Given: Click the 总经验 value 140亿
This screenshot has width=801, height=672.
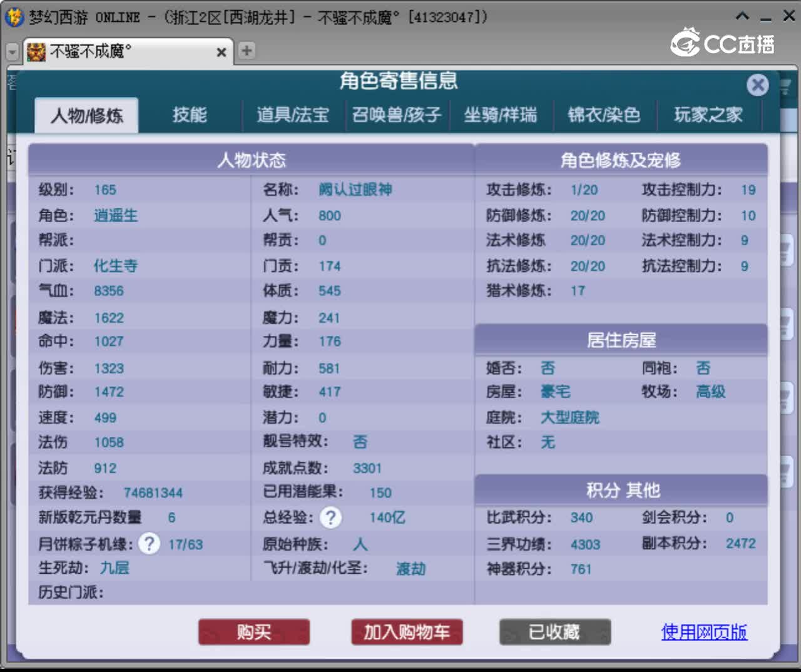Looking at the screenshot, I should tap(387, 517).
